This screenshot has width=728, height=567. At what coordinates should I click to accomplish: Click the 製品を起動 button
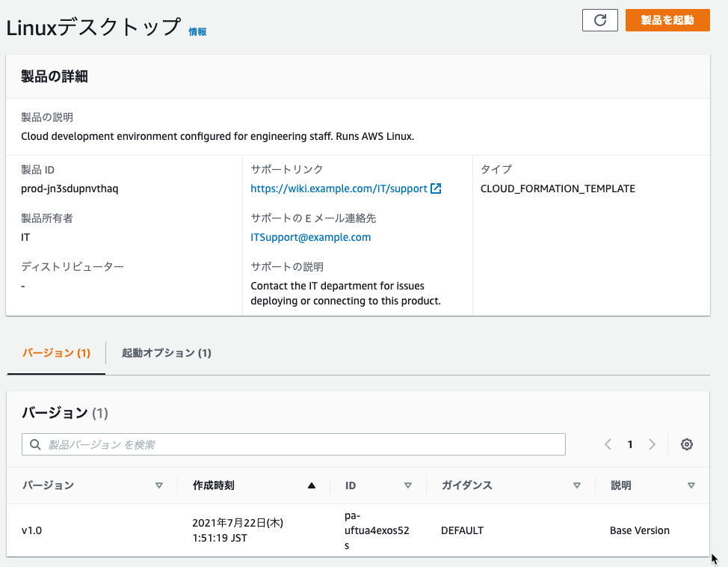click(x=667, y=20)
